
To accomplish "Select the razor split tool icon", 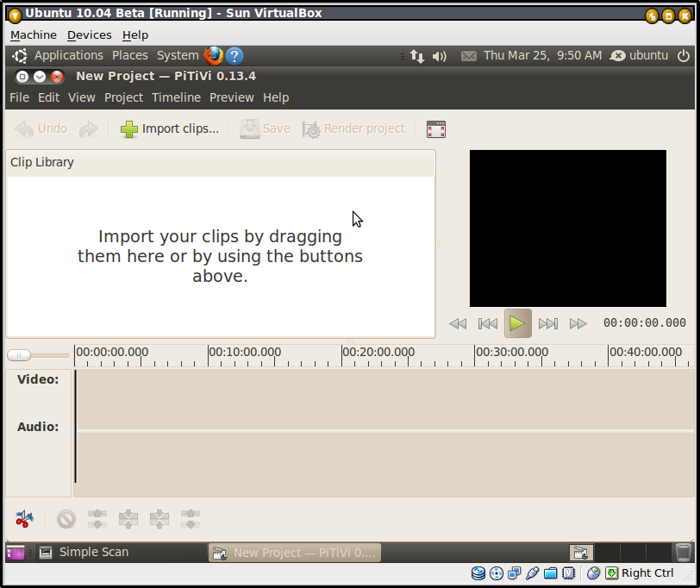I will click(x=24, y=519).
